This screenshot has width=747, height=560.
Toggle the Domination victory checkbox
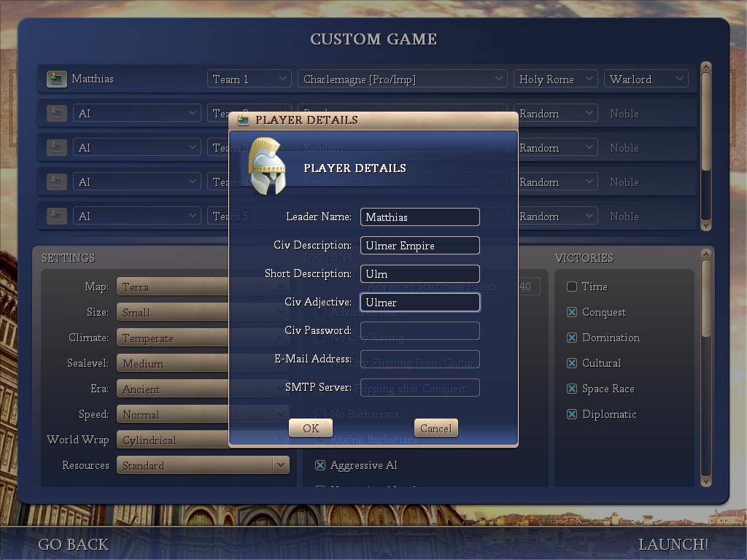(572, 338)
